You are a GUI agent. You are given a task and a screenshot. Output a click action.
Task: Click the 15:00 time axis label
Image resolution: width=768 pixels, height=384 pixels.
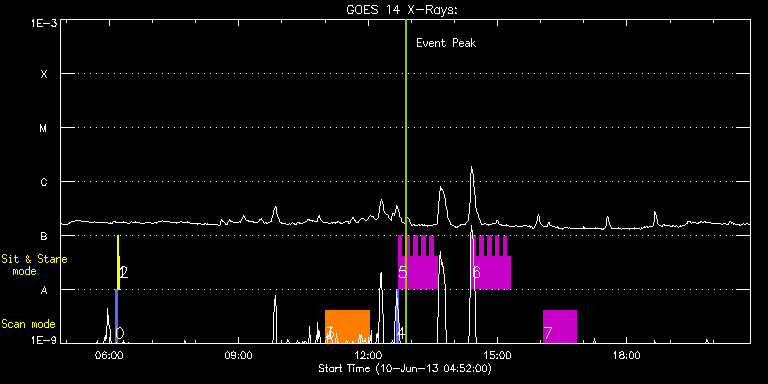498,355
